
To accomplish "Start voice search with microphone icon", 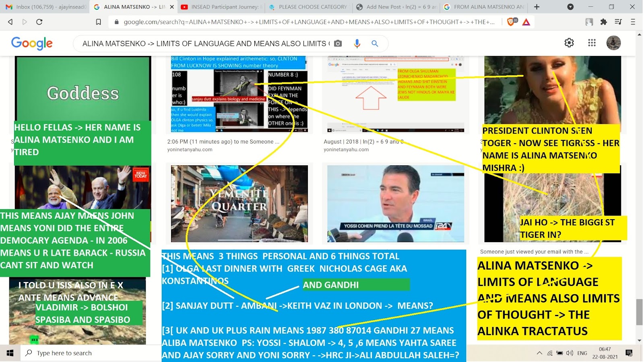I will coord(357,43).
